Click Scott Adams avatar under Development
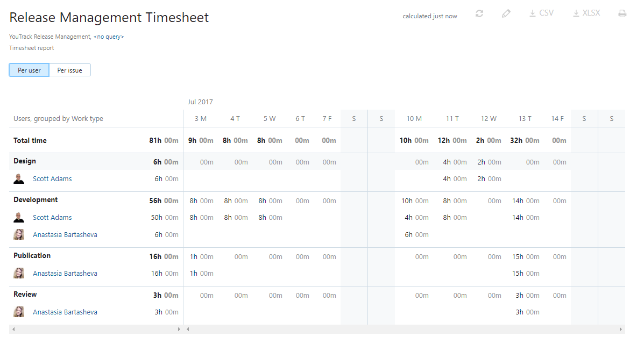The image size is (644, 351). (x=19, y=217)
